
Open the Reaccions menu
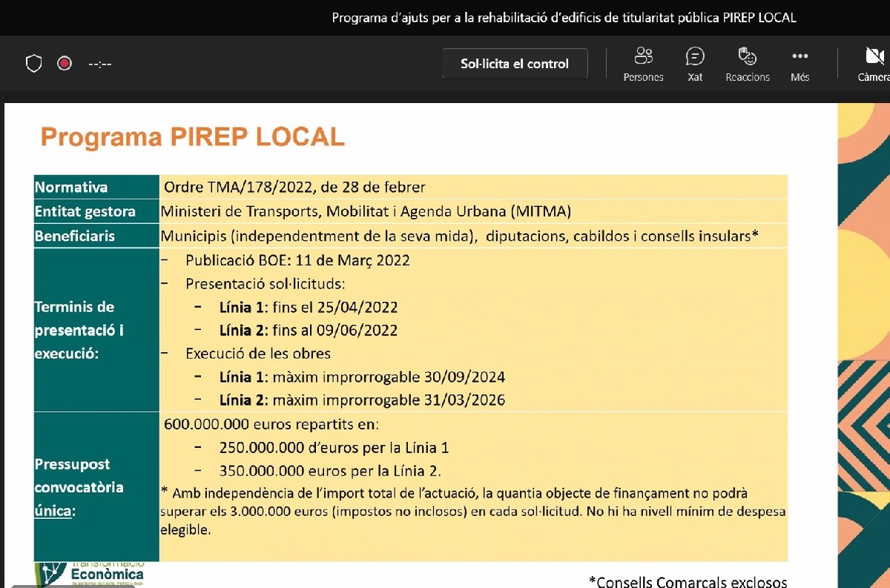[747, 64]
